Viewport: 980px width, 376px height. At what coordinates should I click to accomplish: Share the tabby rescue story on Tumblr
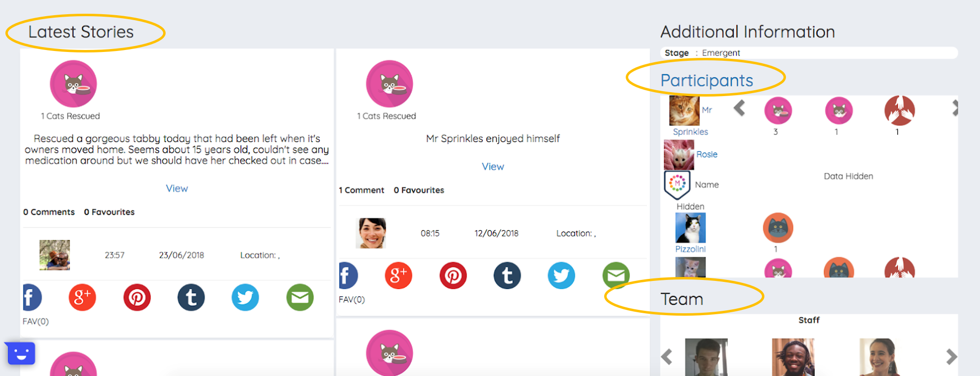tap(191, 298)
